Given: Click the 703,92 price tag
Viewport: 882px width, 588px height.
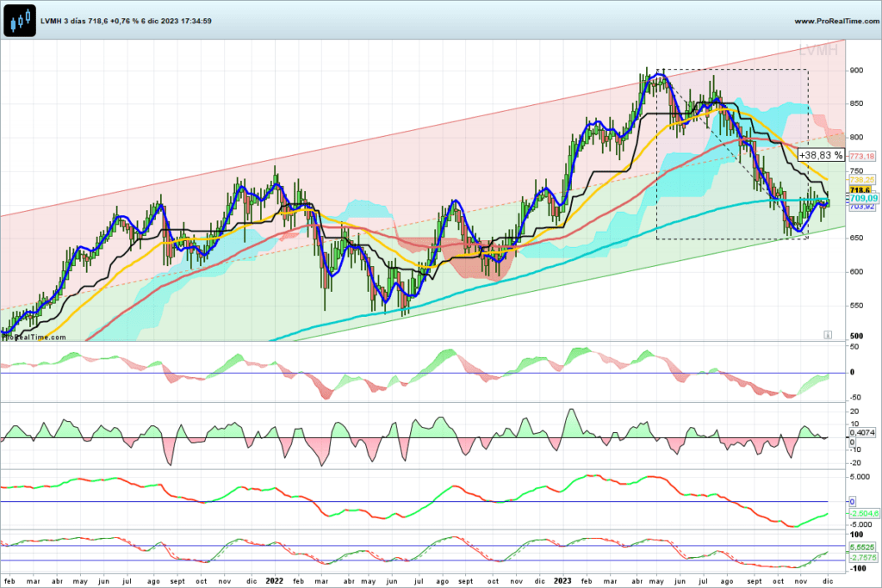Looking at the screenshot, I should coord(861,207).
